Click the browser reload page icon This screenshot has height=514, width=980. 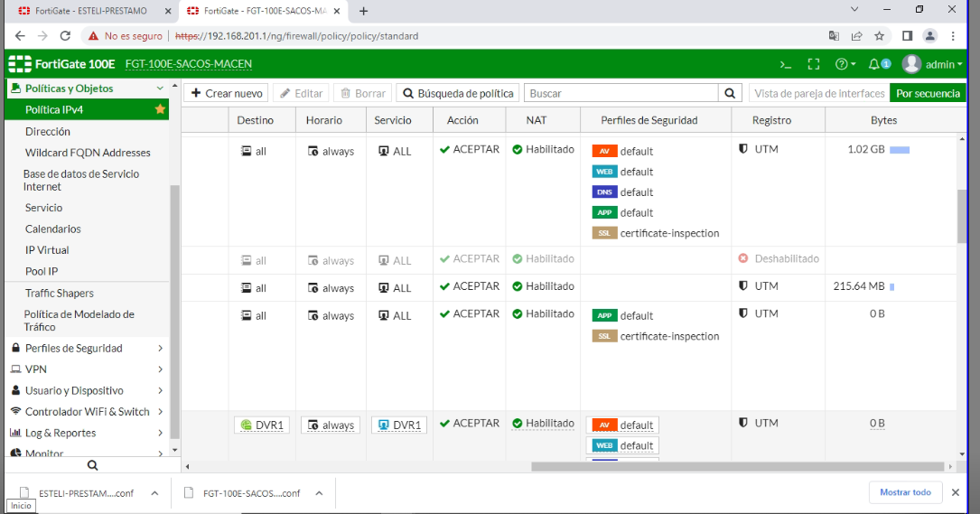[65, 36]
